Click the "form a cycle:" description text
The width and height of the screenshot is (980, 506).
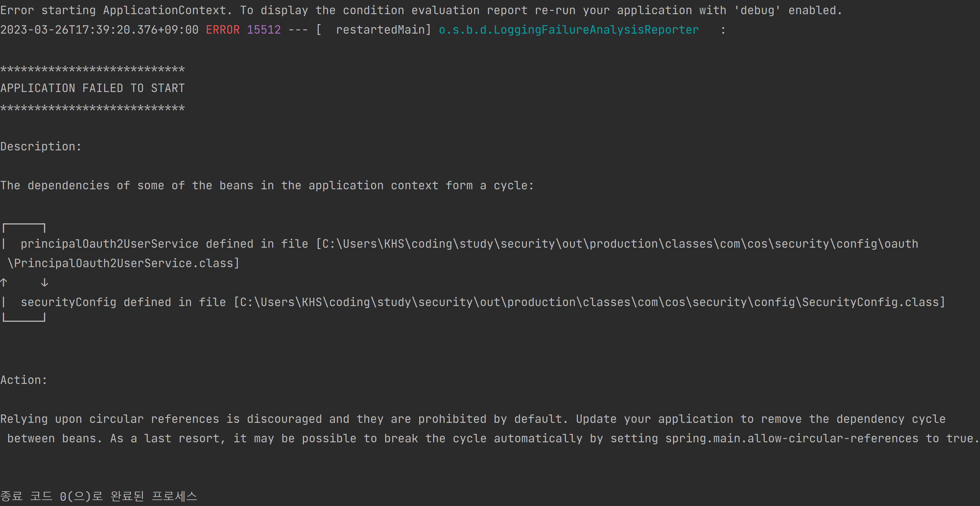(x=489, y=186)
